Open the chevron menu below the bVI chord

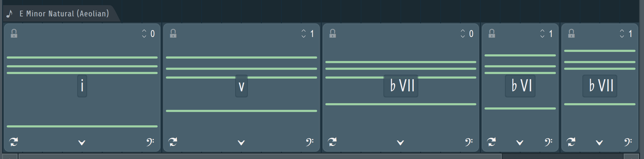(520, 143)
